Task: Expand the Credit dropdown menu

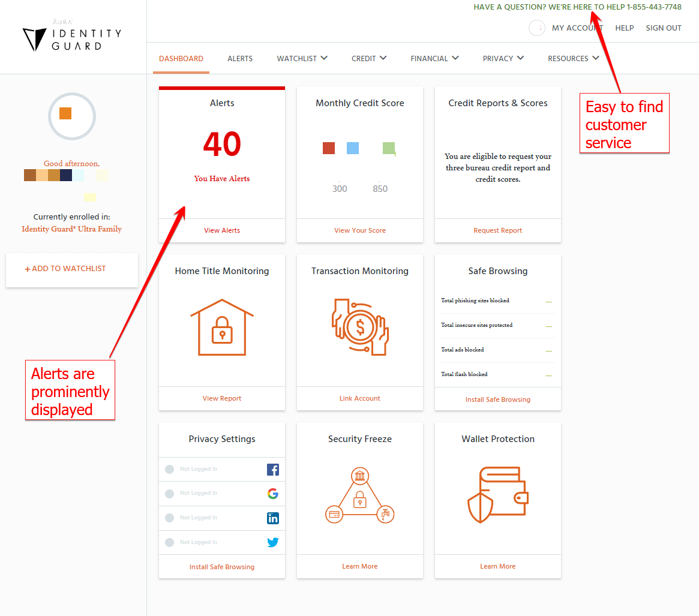Action: [x=369, y=58]
